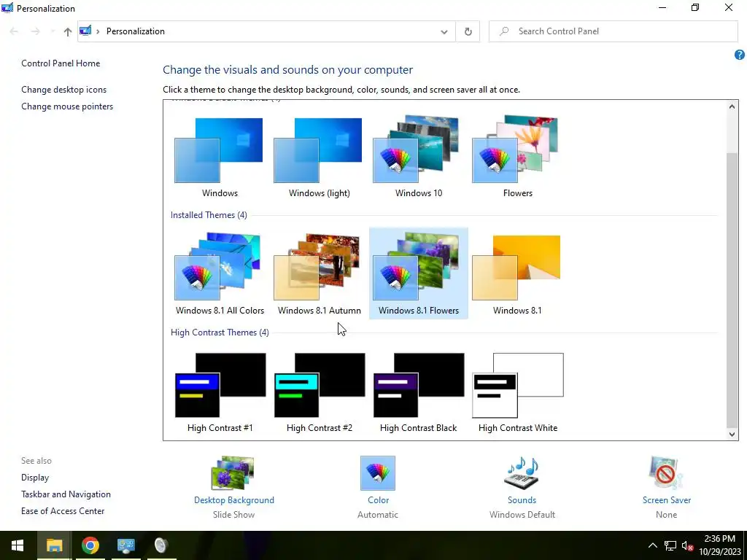This screenshot has height=560, width=747.
Task: Open Taskbar and Navigation link
Action: pyautogui.click(x=66, y=494)
